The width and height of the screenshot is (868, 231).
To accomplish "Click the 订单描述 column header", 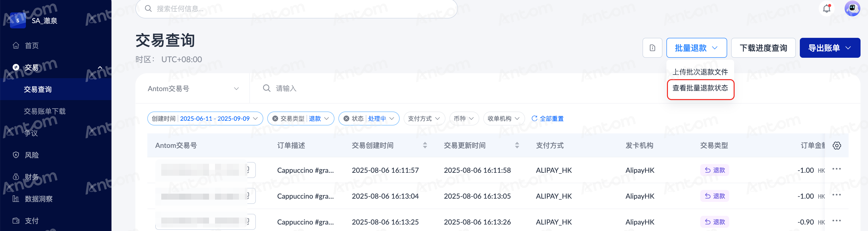I will point(291,145).
